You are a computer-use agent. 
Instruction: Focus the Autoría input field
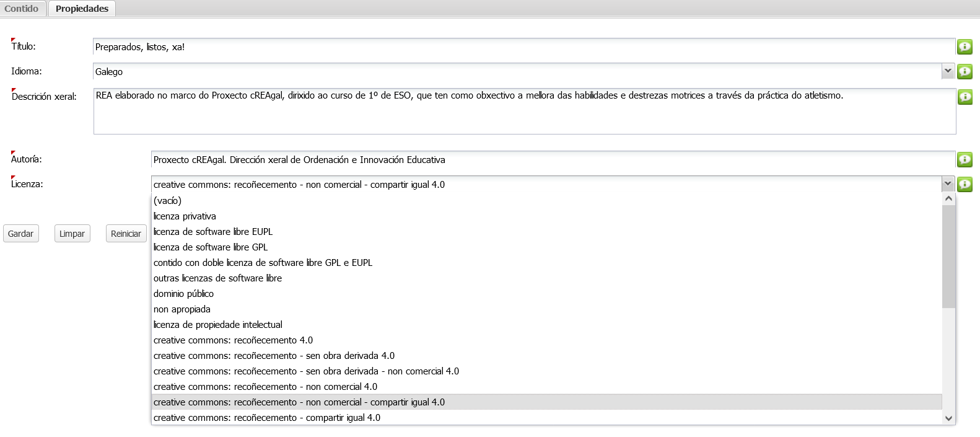(x=551, y=160)
